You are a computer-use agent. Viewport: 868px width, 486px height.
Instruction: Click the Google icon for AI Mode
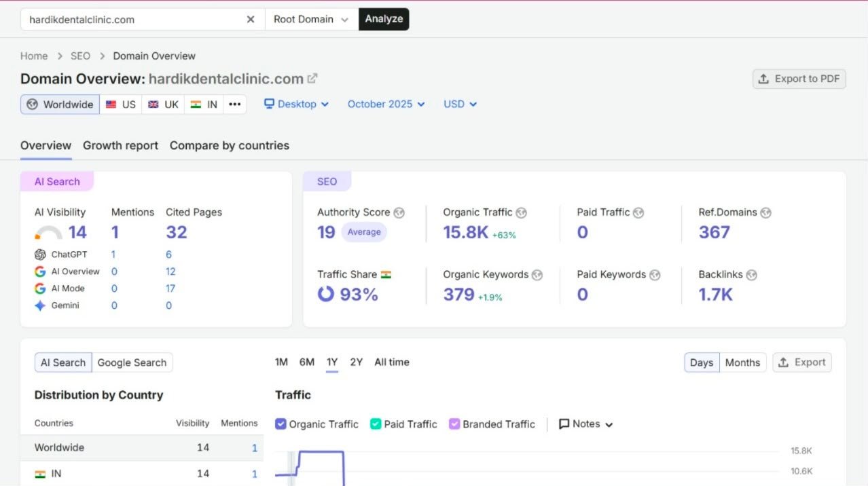click(x=40, y=288)
